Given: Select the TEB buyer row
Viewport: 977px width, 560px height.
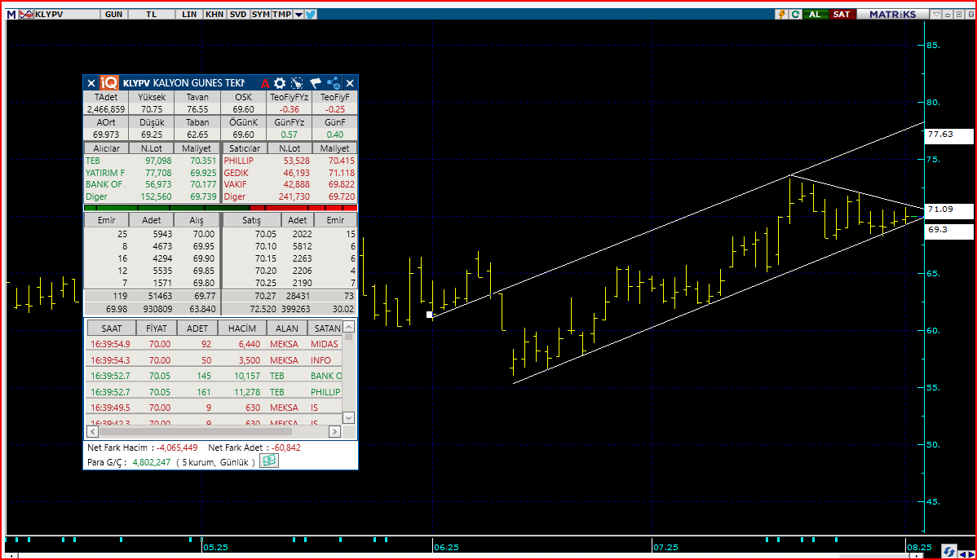Looking at the screenshot, I should pos(151,161).
